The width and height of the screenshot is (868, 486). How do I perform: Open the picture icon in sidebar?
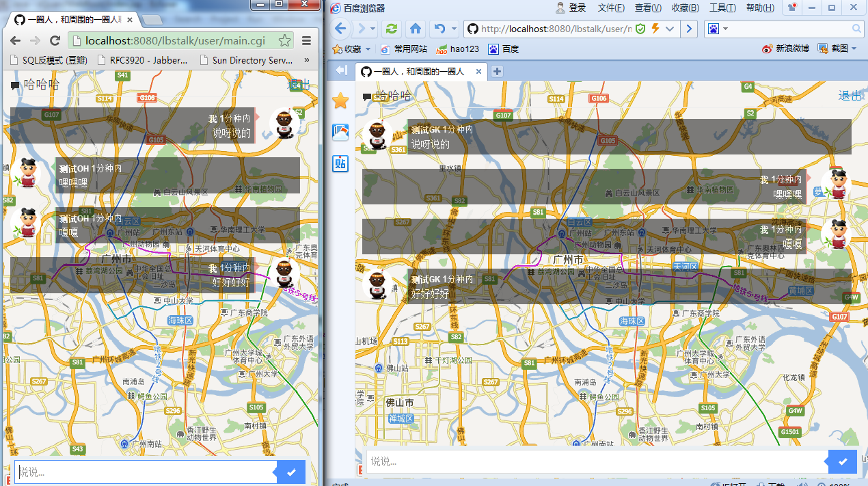click(340, 133)
